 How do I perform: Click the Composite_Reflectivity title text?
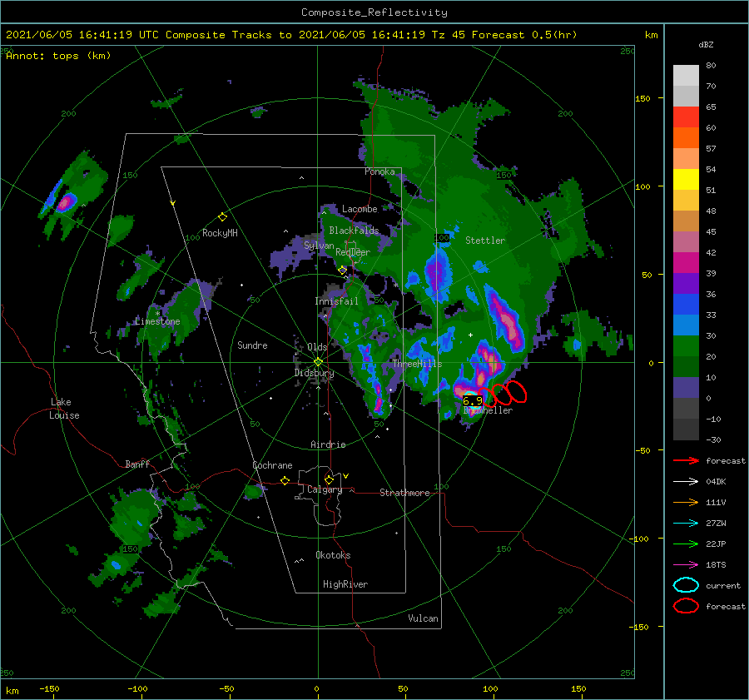(374, 12)
